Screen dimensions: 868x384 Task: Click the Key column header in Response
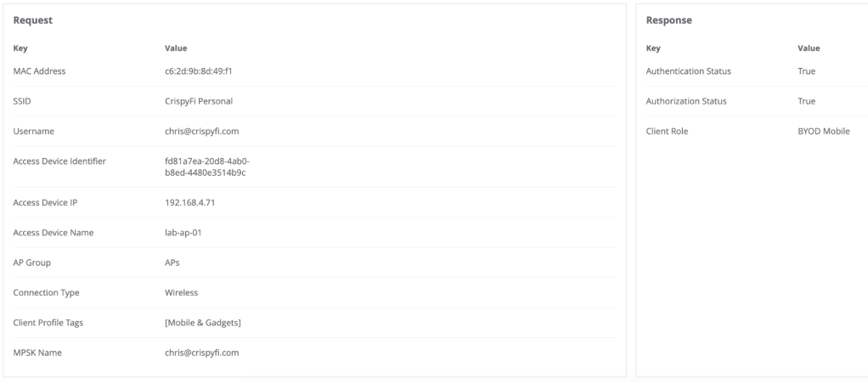[653, 48]
